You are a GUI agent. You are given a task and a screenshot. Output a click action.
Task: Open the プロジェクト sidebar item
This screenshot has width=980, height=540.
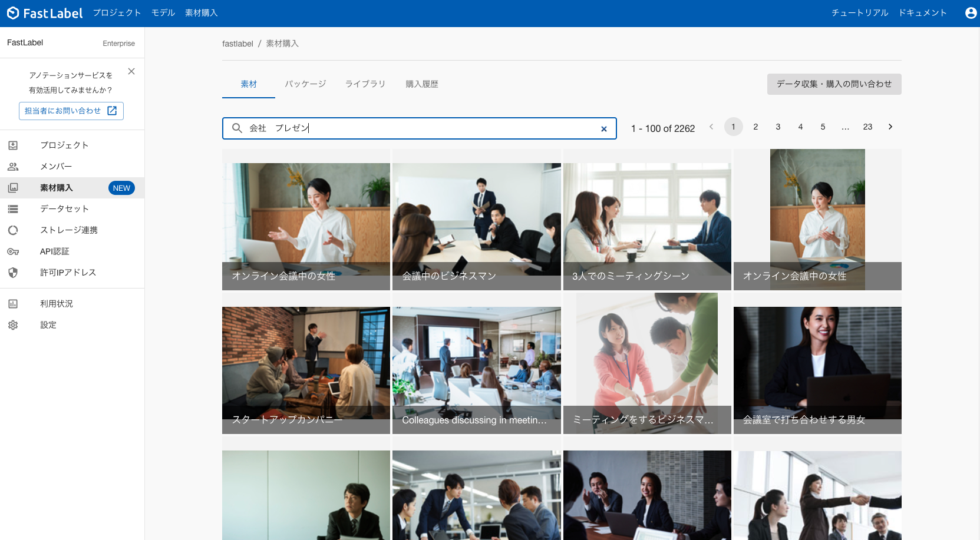[x=72, y=145]
